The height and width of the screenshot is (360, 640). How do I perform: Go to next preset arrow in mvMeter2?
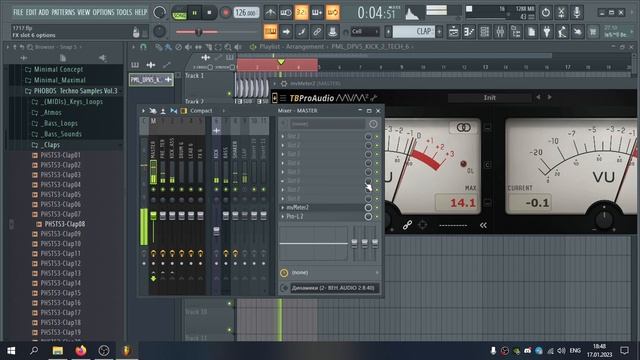tap(549, 97)
